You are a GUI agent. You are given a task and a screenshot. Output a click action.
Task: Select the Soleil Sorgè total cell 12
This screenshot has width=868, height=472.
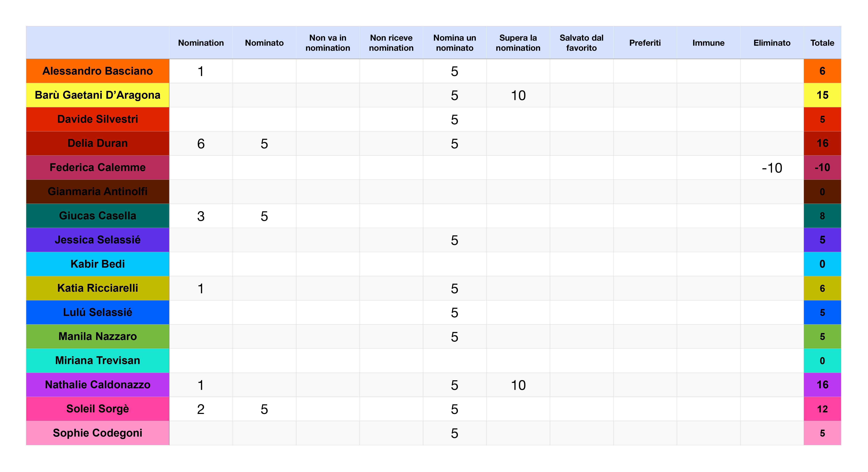822,409
